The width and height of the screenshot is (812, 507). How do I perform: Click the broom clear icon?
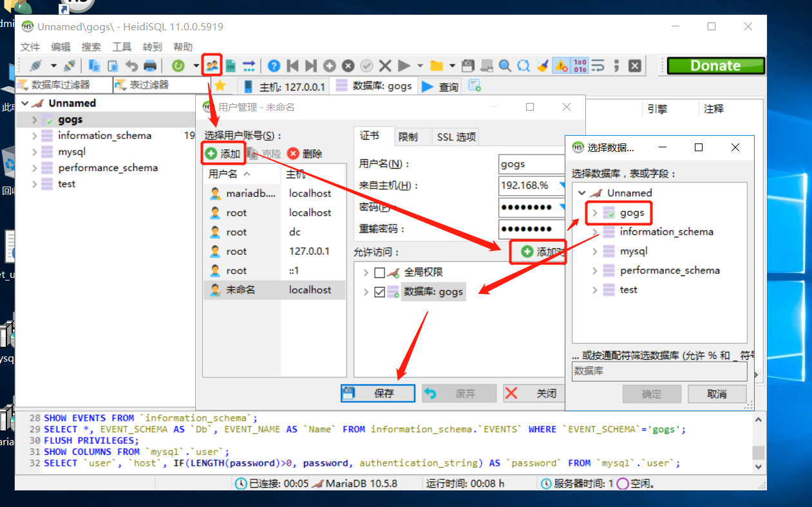(543, 65)
